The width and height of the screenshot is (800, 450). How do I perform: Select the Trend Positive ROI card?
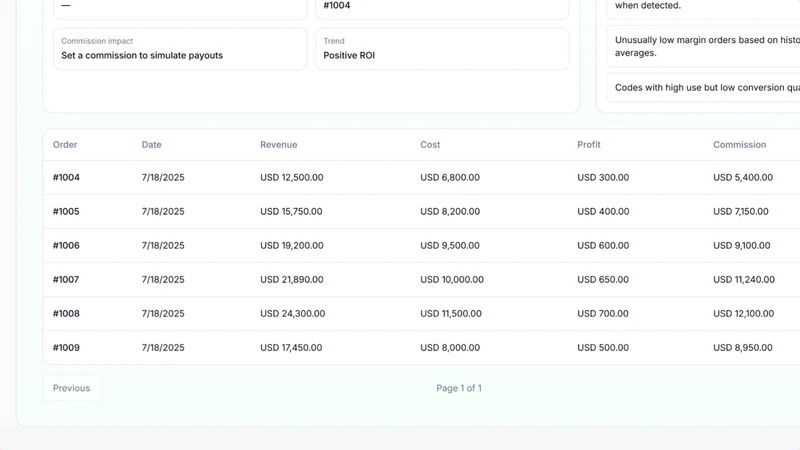pyautogui.click(x=442, y=49)
